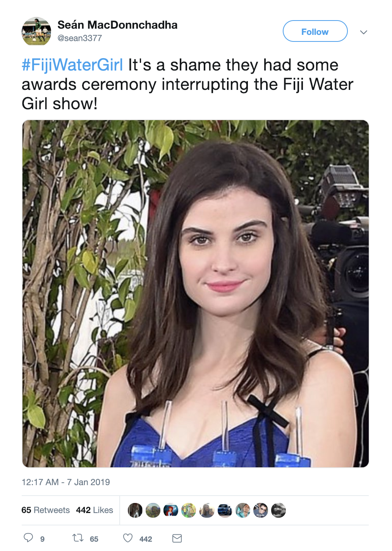Click the blue car liker avatar

pyautogui.click(x=225, y=510)
